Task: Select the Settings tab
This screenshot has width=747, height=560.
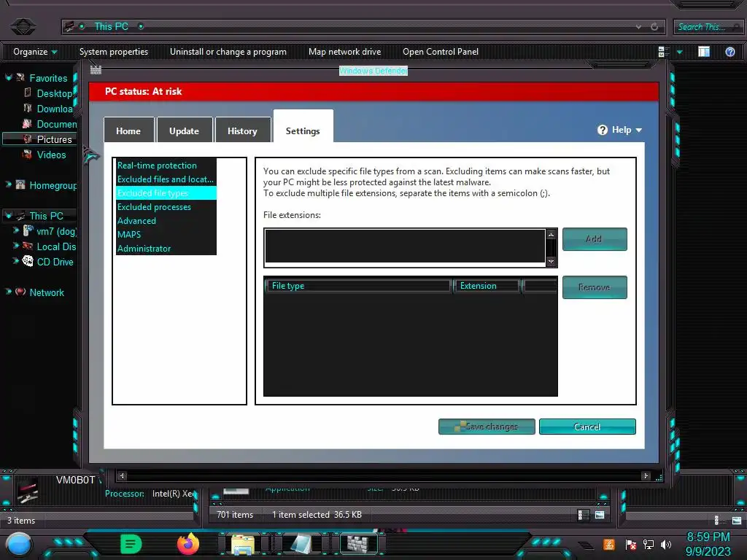Action: coord(303,127)
